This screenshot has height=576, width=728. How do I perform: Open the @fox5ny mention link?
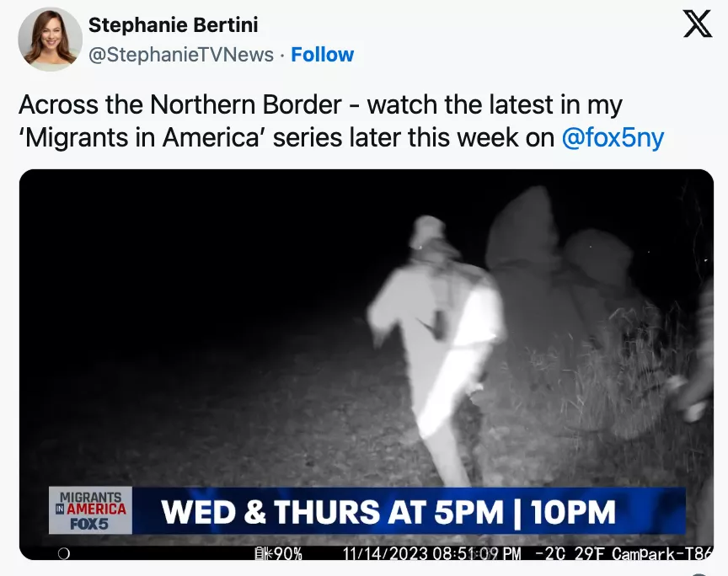click(x=613, y=138)
